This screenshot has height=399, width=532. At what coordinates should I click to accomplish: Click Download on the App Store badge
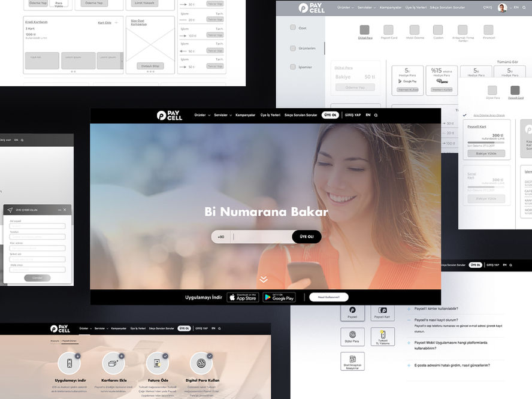243,297
